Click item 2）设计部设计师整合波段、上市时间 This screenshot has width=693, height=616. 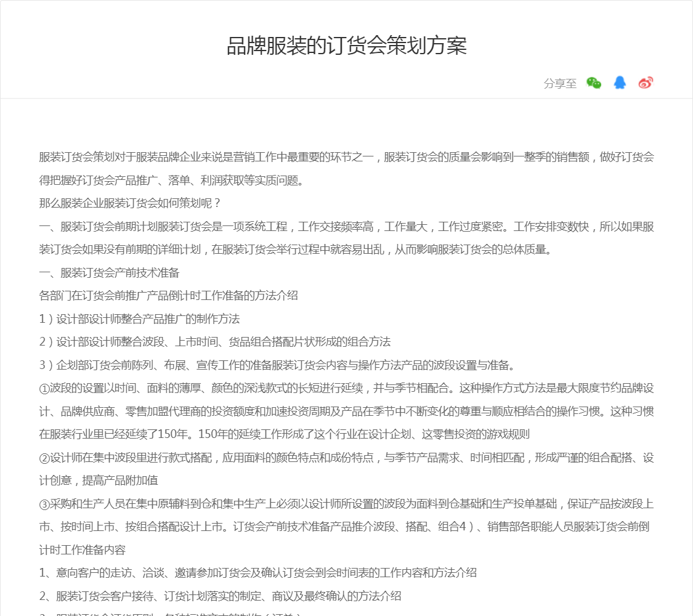[x=215, y=342]
